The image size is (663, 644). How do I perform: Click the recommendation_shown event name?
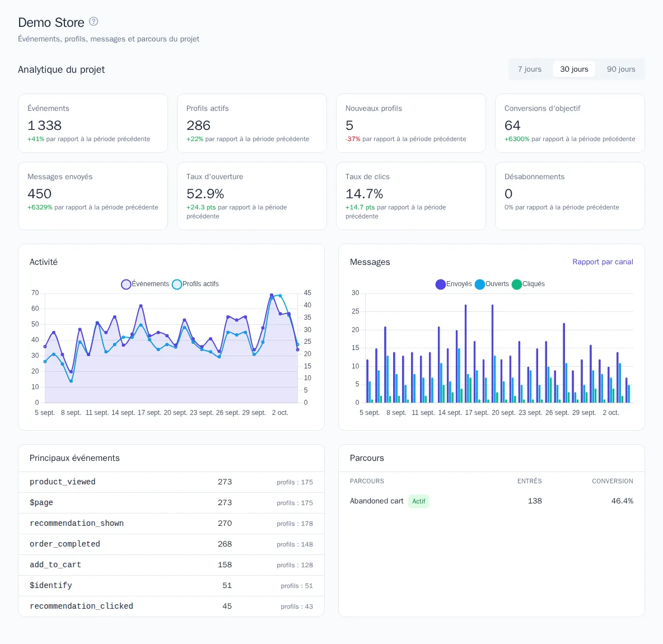click(77, 524)
